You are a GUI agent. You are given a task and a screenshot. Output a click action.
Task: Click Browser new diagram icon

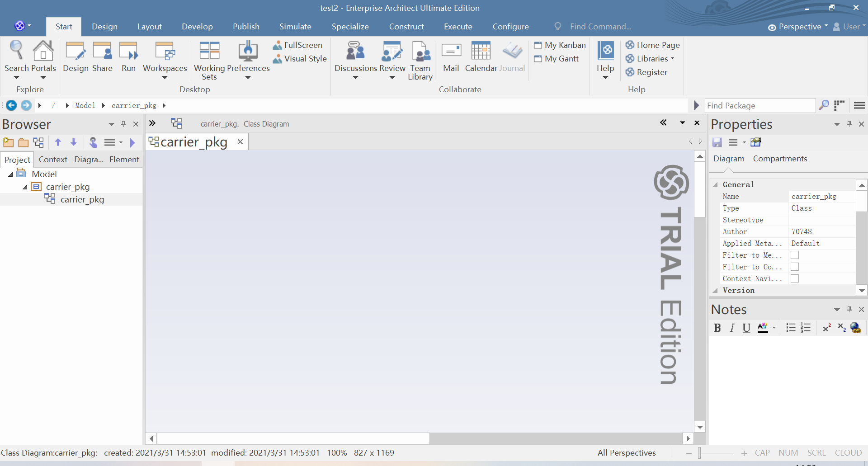[x=38, y=142]
